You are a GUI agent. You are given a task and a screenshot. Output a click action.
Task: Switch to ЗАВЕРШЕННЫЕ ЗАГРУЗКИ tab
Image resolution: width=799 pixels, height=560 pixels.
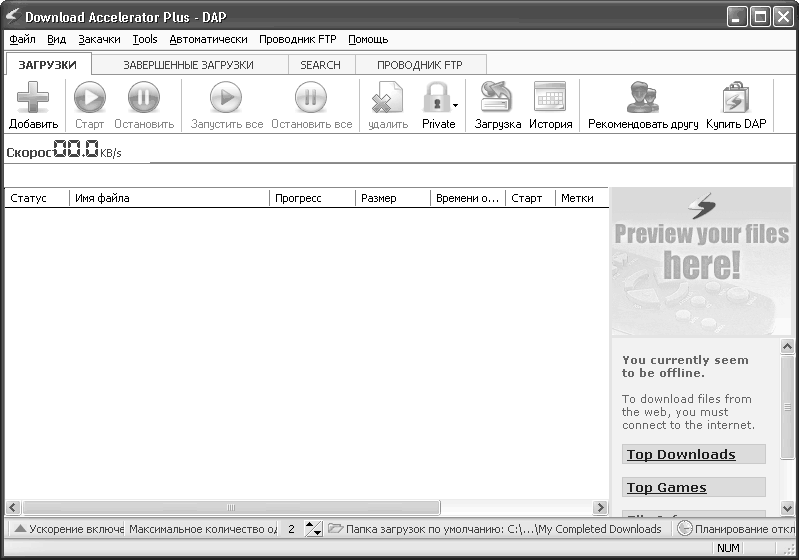click(x=189, y=65)
